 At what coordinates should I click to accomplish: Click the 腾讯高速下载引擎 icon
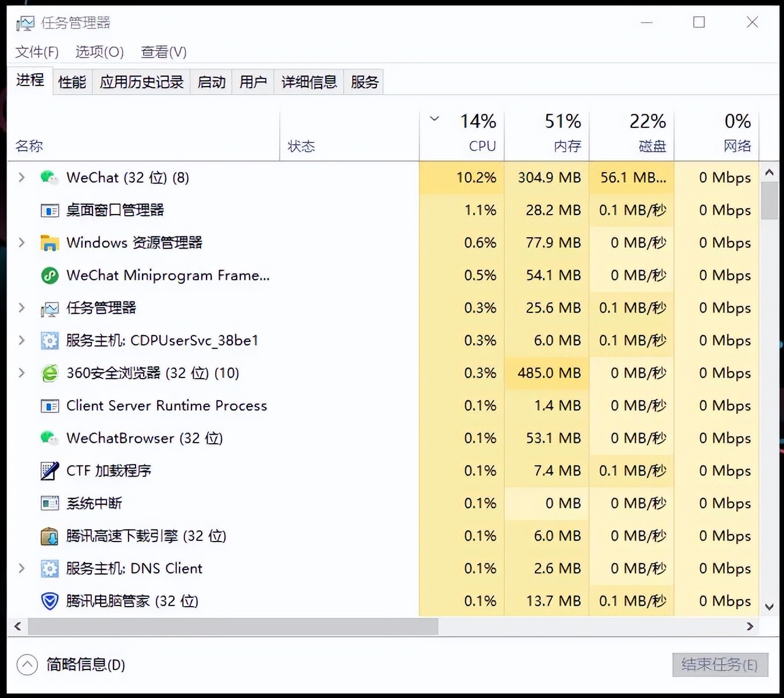tap(49, 536)
